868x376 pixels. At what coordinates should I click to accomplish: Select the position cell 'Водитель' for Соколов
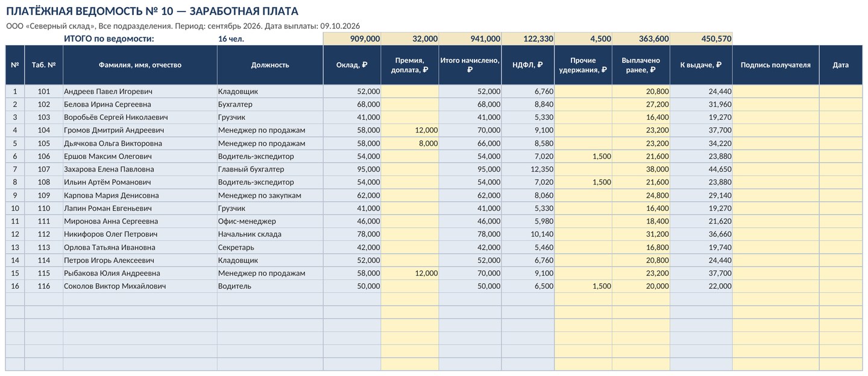click(x=270, y=286)
